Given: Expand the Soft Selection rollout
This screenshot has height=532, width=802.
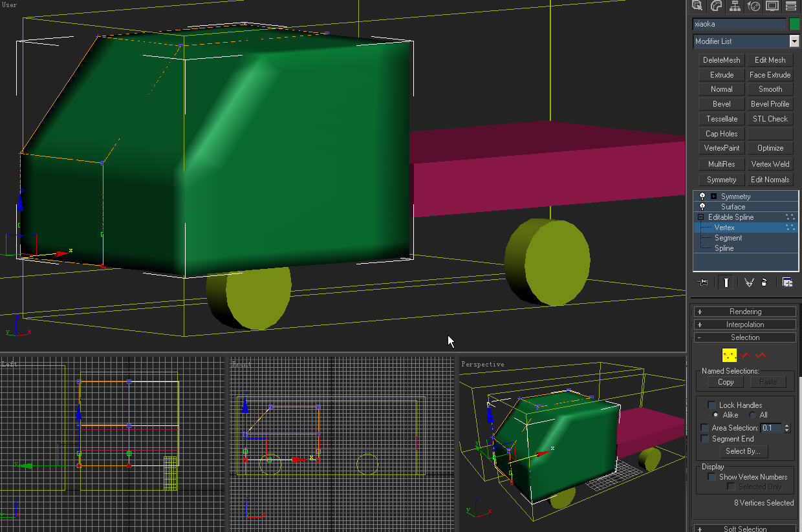Looking at the screenshot, I should click(x=745, y=529).
